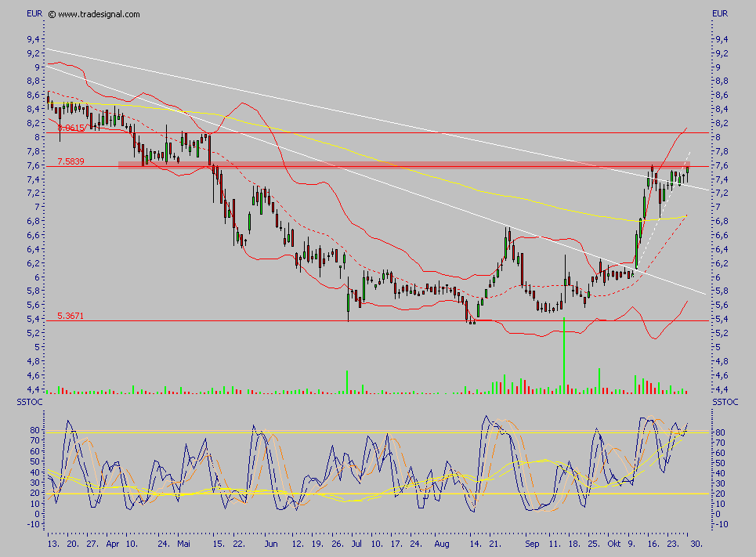Select the 5.3671 support level label
This screenshot has width=756, height=557.
pos(71,316)
